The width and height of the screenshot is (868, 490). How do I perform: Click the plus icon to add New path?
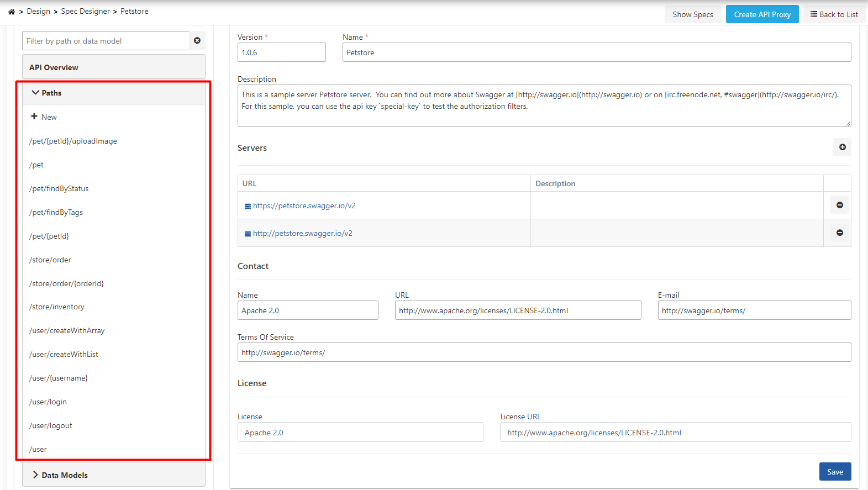pyautogui.click(x=34, y=117)
